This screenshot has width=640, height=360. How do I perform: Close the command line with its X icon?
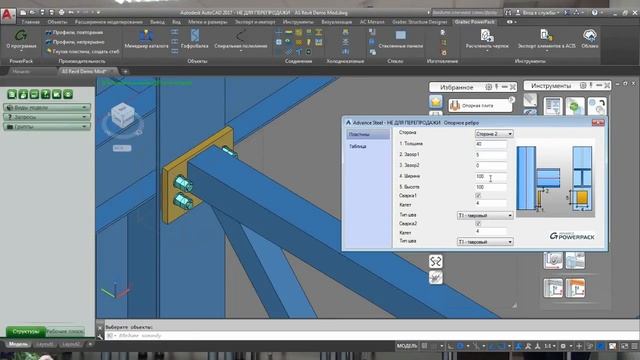(100, 328)
